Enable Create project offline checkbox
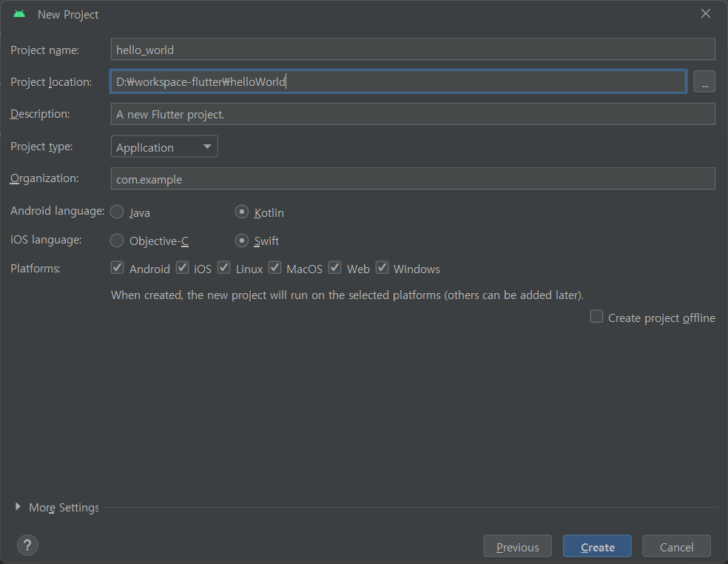 (596, 316)
